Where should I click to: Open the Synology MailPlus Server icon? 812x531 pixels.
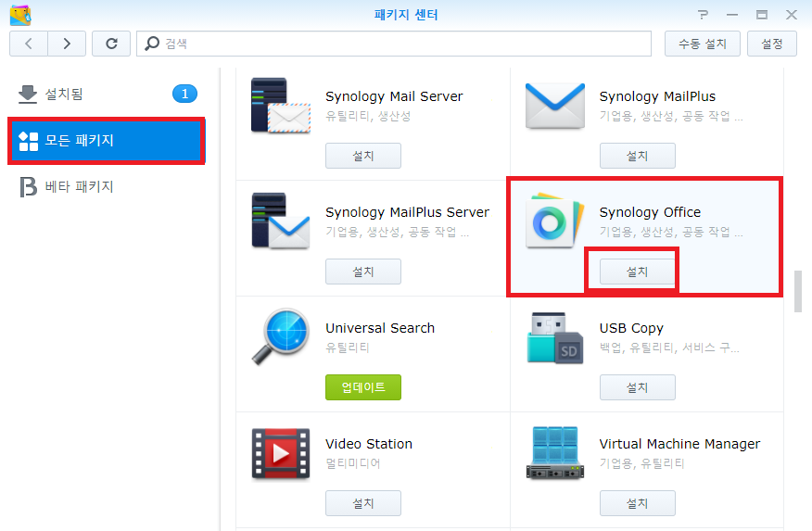pyautogui.click(x=281, y=221)
